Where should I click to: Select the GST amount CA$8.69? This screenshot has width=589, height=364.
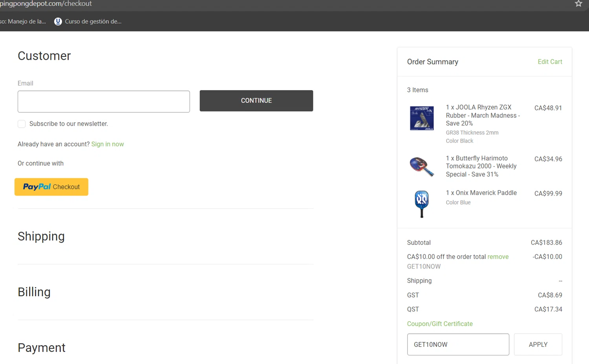click(550, 295)
